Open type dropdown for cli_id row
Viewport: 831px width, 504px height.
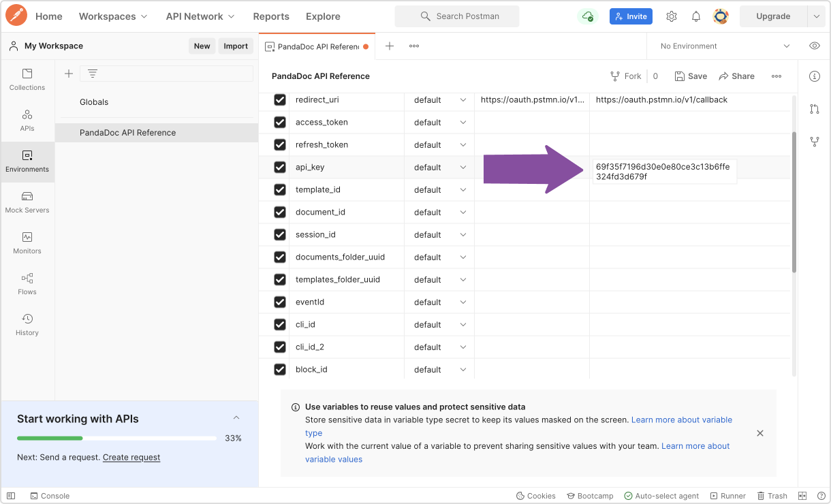[439, 324]
